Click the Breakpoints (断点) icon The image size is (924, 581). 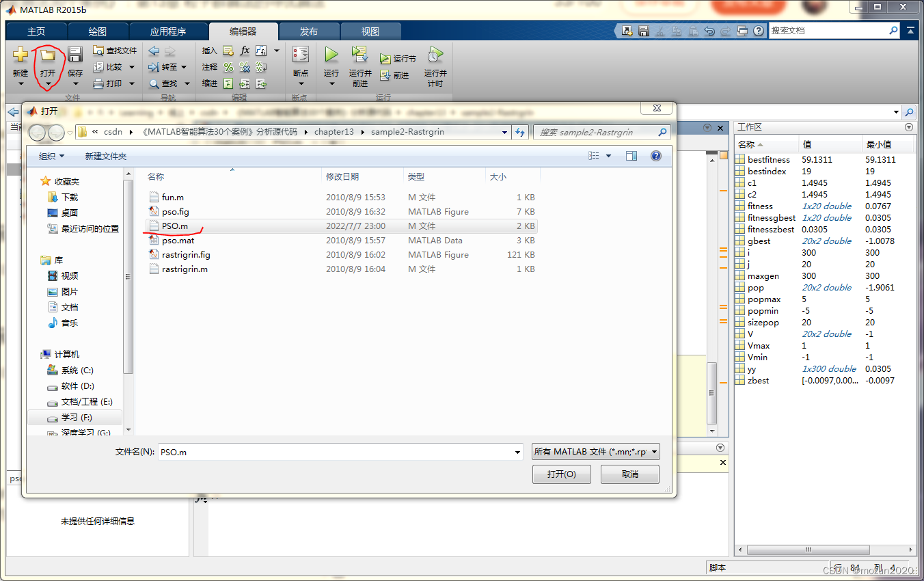(301, 55)
